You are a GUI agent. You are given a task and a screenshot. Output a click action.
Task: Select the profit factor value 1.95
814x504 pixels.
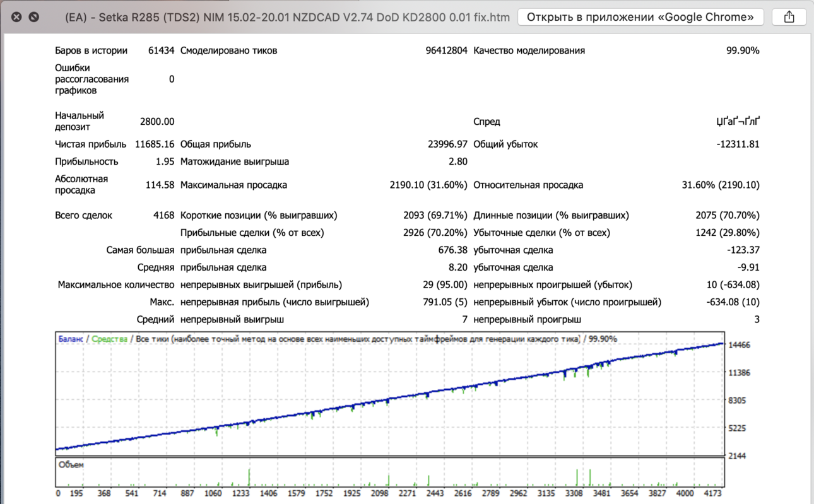pos(165,161)
